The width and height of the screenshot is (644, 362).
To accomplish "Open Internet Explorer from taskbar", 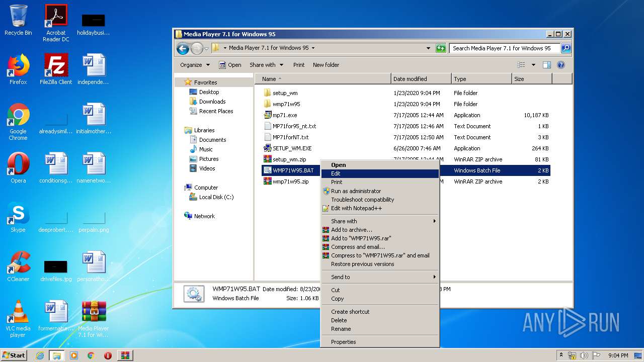I will pyautogui.click(x=40, y=355).
